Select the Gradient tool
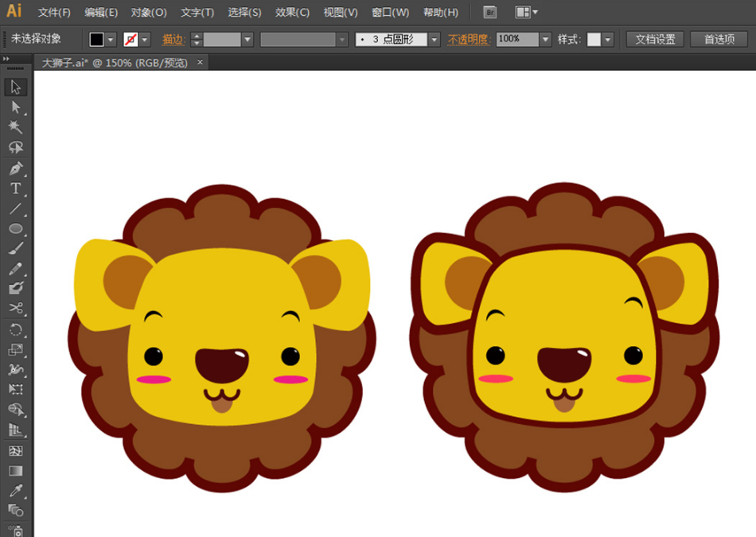756x537 pixels. 15,470
